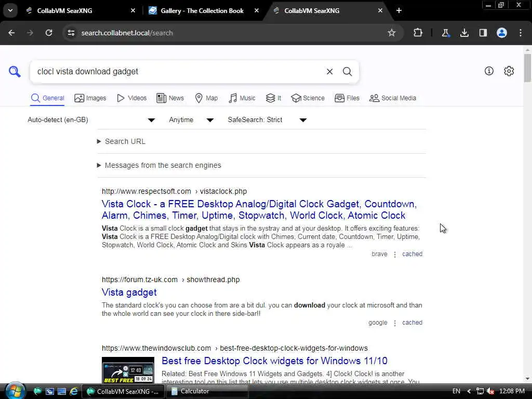This screenshot has height=399, width=532.
Task: Switch to the Music category tab
Action: pyautogui.click(x=242, y=98)
